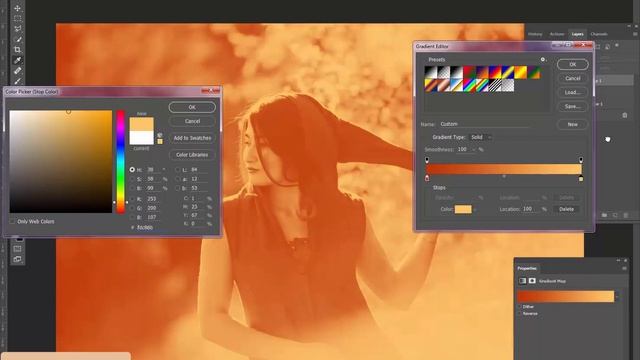Confirm Color Picker with OK

(x=192, y=107)
